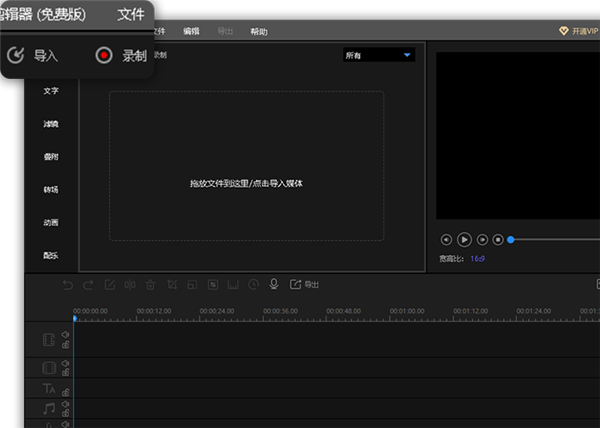Click the undo arrow in timeline toolbar
600x428 pixels.
pos(68,285)
